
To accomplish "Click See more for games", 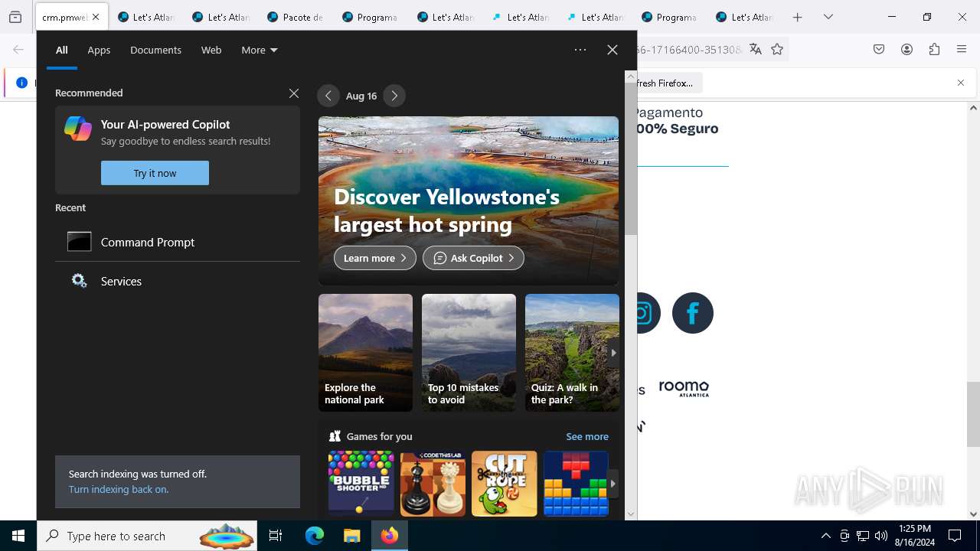I will pyautogui.click(x=587, y=436).
